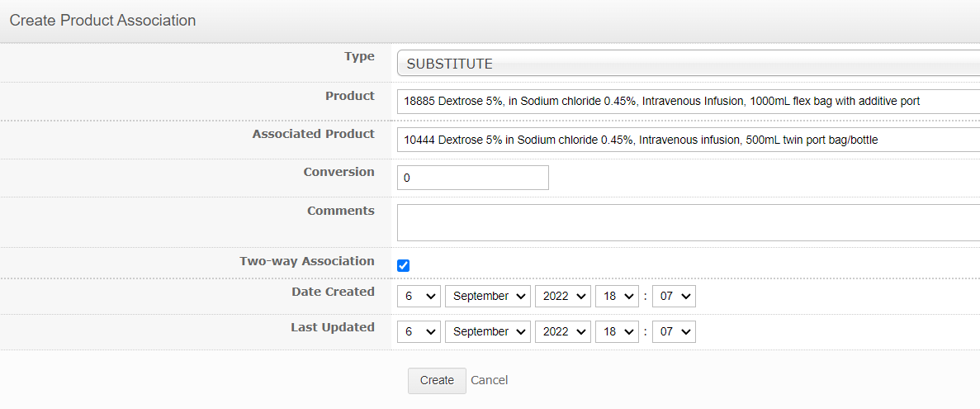
Task: Open Date Created year dropdown
Action: coord(563,297)
